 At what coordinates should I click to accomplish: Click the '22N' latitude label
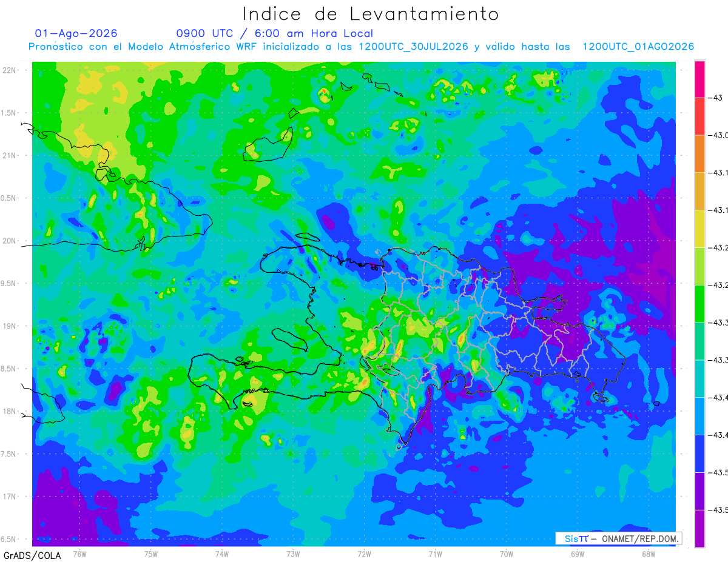[x=10, y=70]
